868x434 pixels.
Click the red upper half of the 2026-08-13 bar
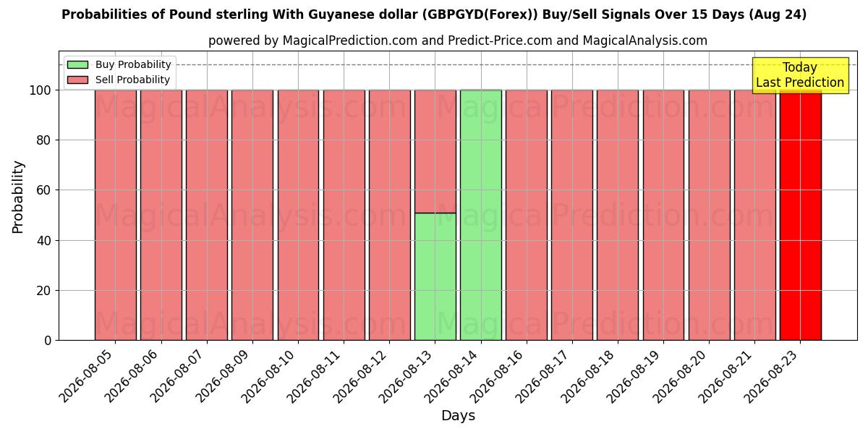tap(435, 151)
